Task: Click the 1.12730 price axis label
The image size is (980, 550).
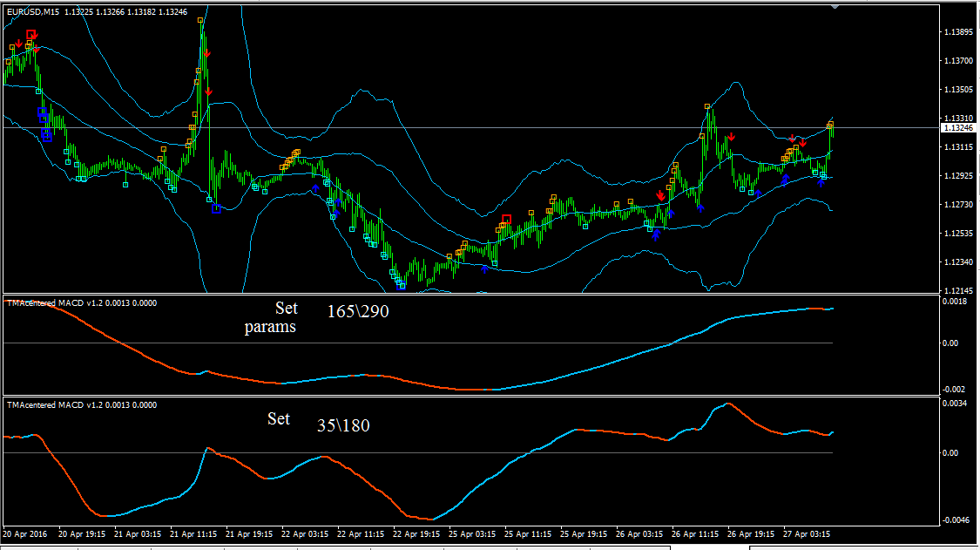Action: tap(958, 205)
